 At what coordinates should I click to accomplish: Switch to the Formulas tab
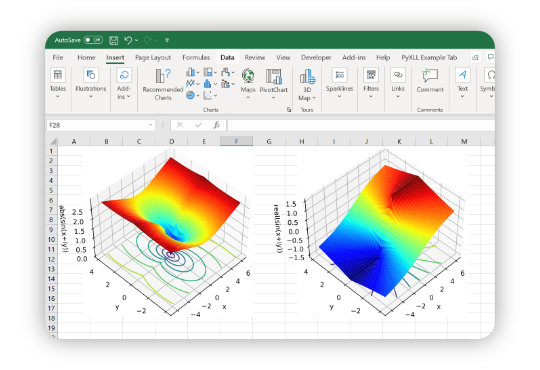196,57
